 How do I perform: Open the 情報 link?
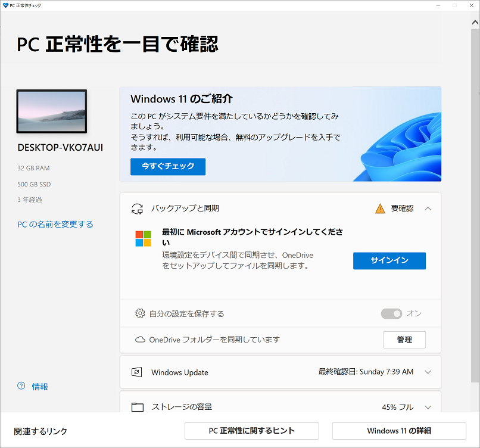40,387
